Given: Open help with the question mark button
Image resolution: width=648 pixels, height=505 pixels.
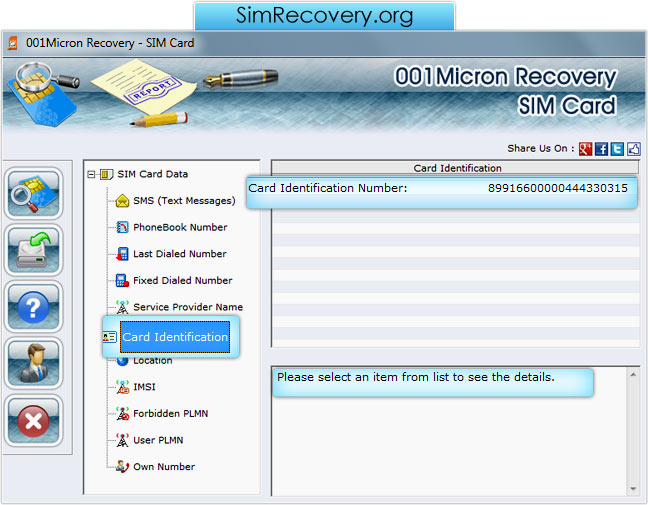Looking at the screenshot, I should (x=33, y=307).
